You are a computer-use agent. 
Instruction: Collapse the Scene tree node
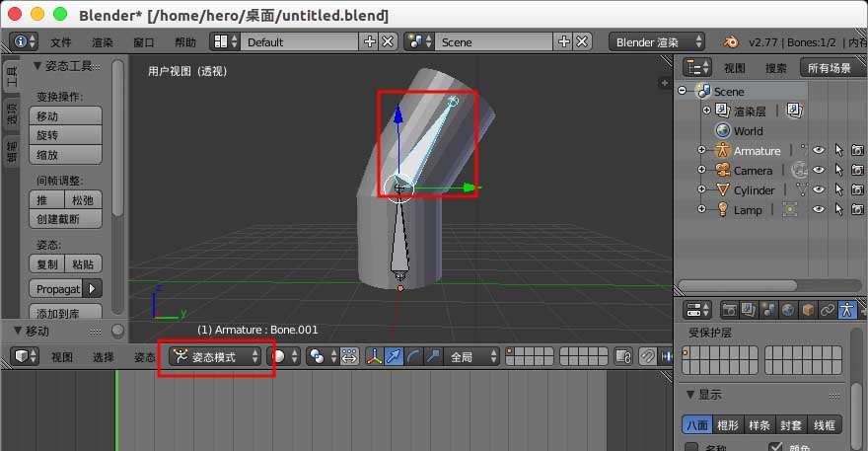point(683,91)
